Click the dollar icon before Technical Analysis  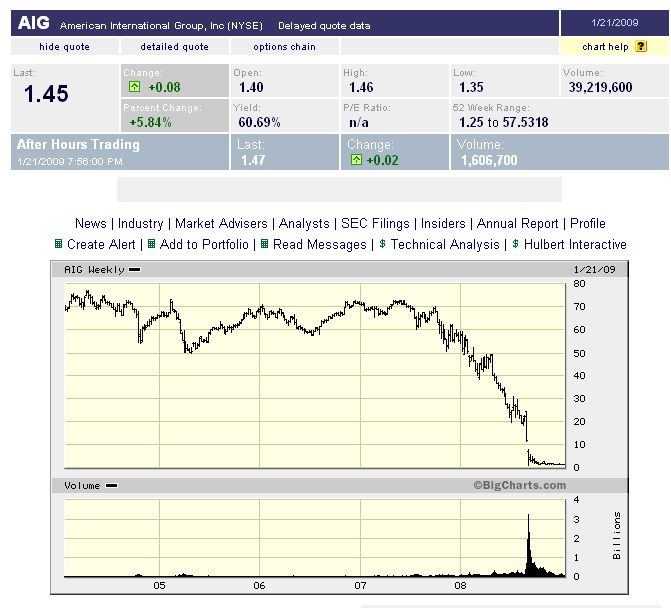pyautogui.click(x=383, y=244)
